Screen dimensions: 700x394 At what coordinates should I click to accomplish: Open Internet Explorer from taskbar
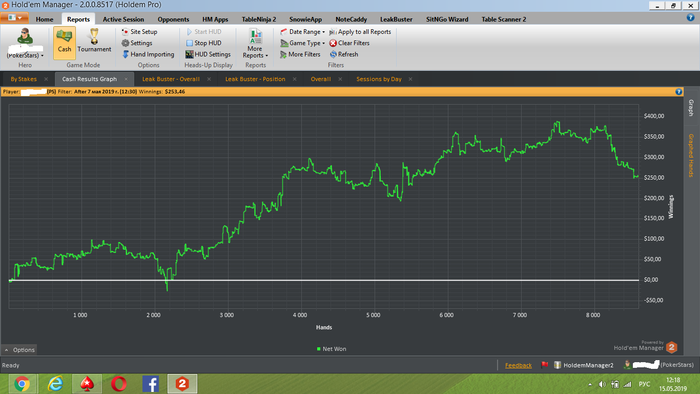click(55, 384)
